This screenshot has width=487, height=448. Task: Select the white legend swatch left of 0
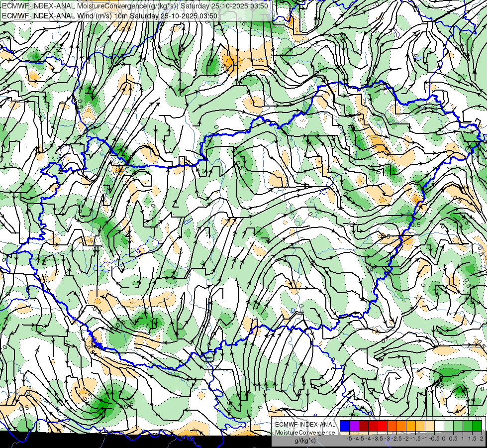coord(439,426)
